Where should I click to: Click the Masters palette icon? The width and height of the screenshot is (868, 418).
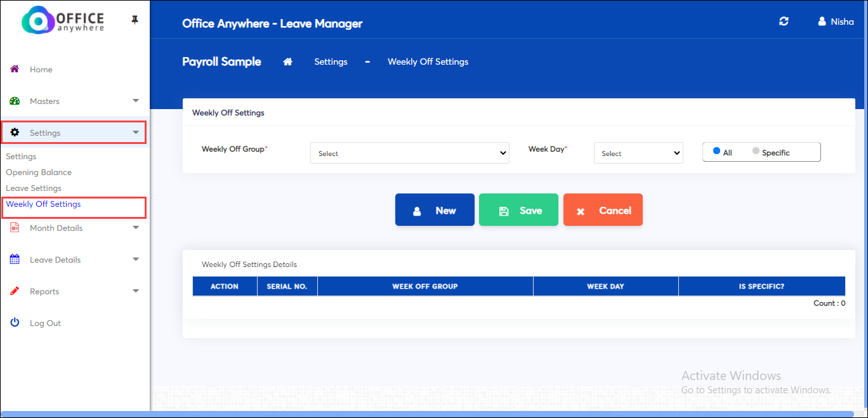15,101
